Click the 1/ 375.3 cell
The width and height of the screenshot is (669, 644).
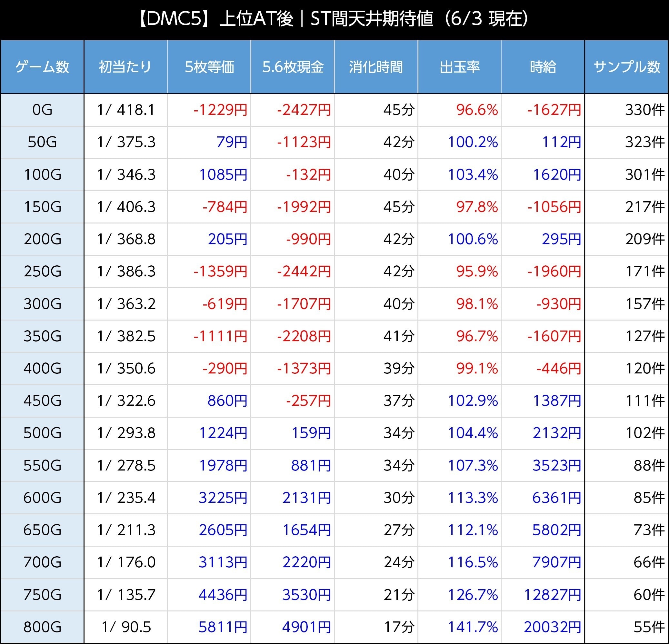click(x=126, y=142)
